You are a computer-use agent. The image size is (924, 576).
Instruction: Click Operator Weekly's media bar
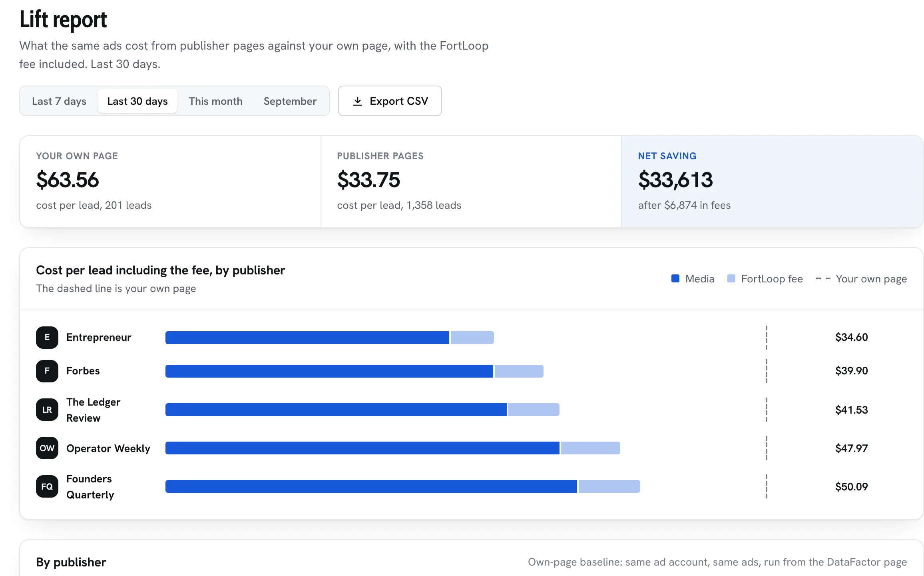click(x=362, y=448)
